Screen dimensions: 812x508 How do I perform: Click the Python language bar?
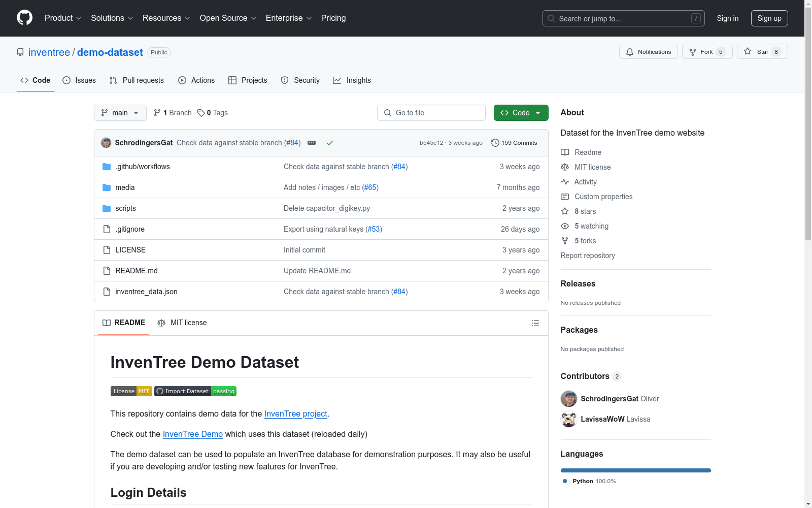point(636,470)
